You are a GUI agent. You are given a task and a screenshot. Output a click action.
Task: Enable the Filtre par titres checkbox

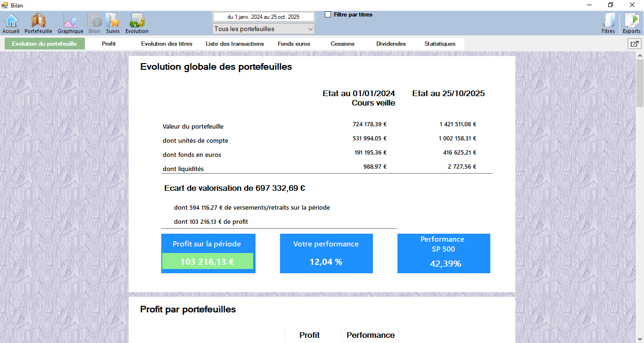[x=328, y=15]
